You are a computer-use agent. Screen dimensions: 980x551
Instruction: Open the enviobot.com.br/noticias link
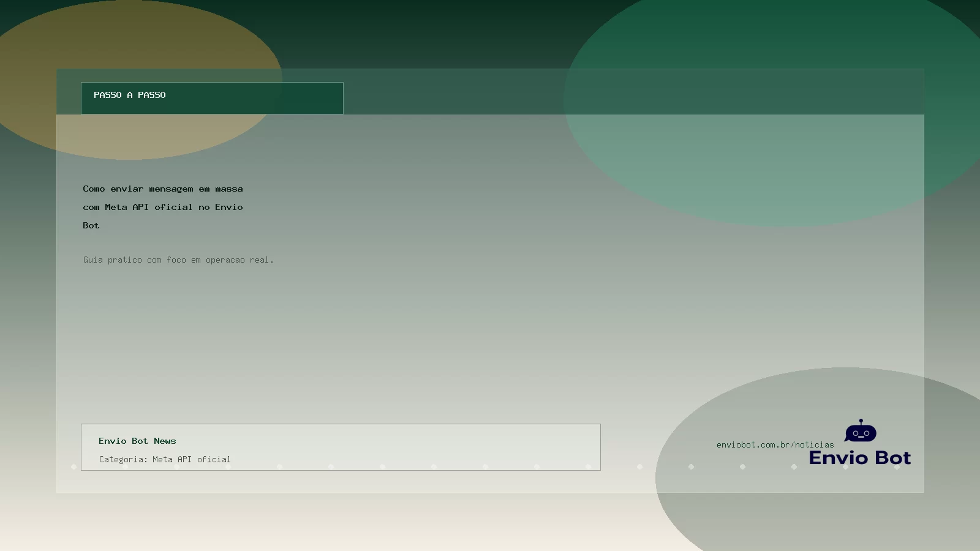[775, 444]
